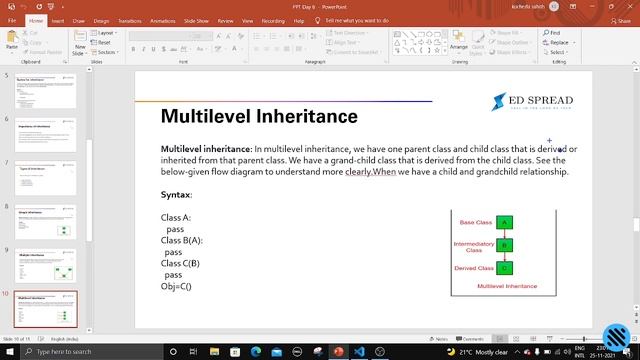Click the slide panel vertical scrollbar

(x=89, y=190)
